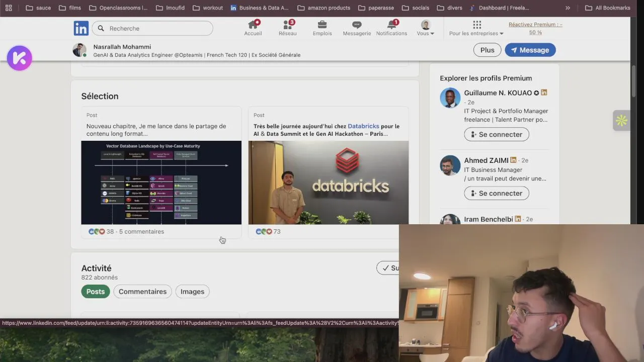Click the Réactivez Premium link
Screen dimensions: 644x362
point(535,28)
